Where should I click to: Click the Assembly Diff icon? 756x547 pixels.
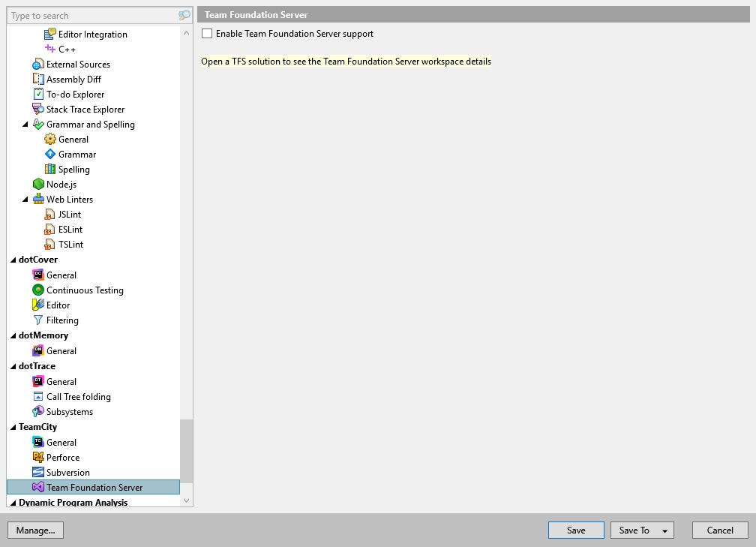39,79
